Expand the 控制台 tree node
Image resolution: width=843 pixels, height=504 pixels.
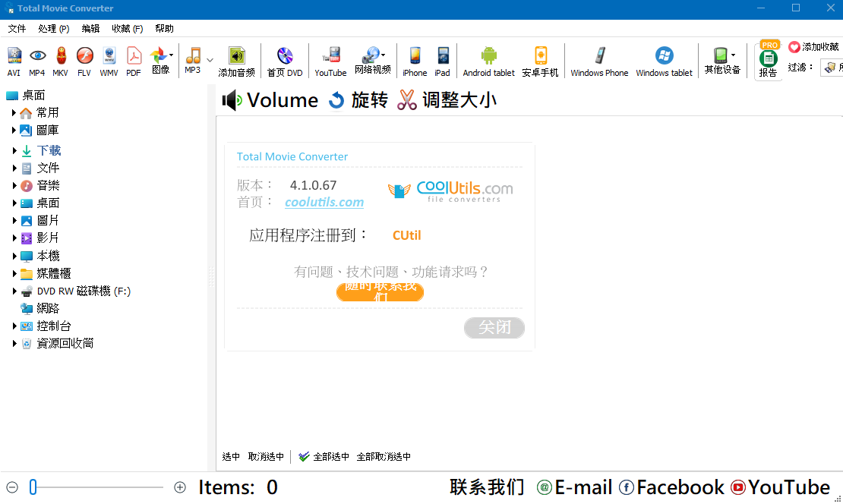(14, 326)
